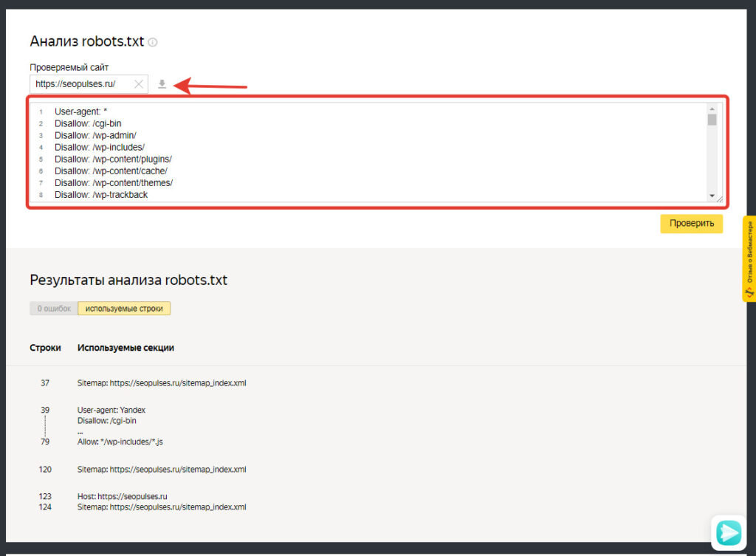Click row number 123 in results
The image size is (756, 556).
pos(45,496)
